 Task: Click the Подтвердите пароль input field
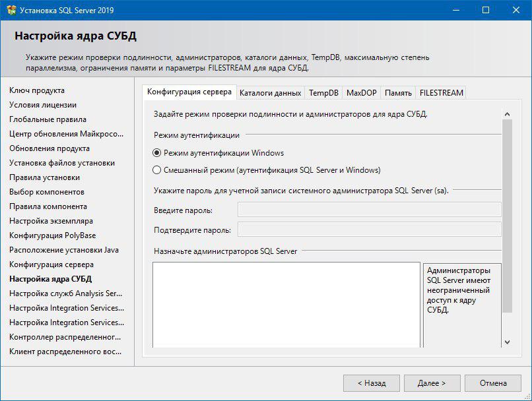pyautogui.click(x=369, y=230)
